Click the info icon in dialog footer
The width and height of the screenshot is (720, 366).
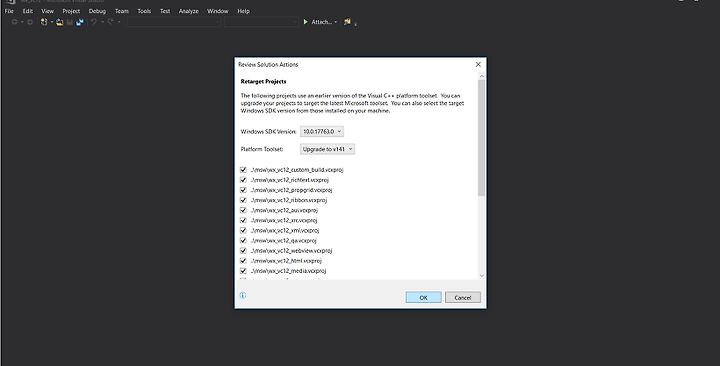coord(243,295)
